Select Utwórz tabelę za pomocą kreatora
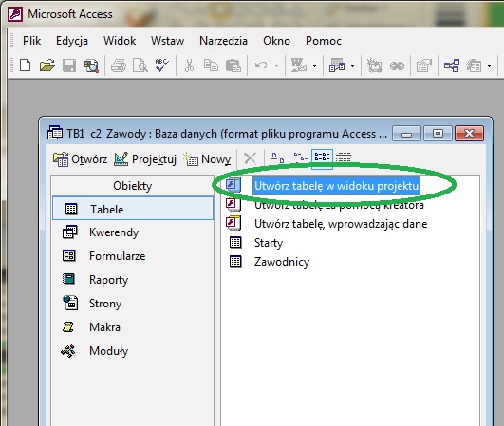Screen dimensions: 504x426 click(x=339, y=205)
